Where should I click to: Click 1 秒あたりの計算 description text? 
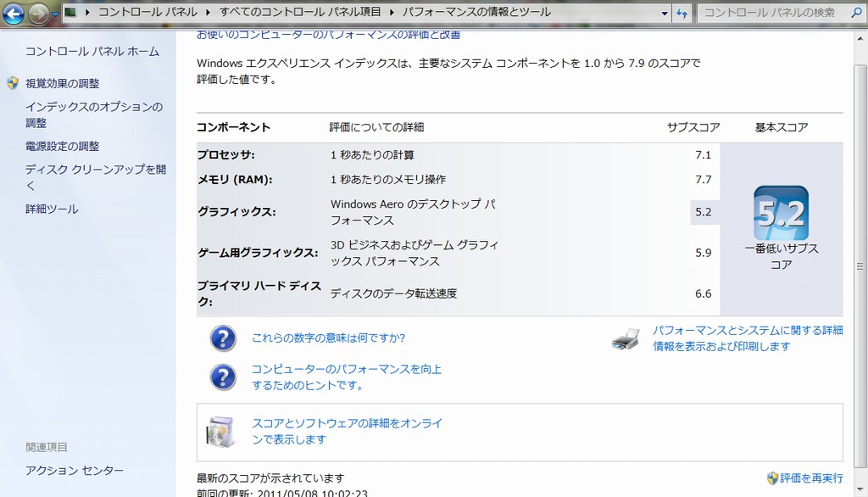coord(372,155)
